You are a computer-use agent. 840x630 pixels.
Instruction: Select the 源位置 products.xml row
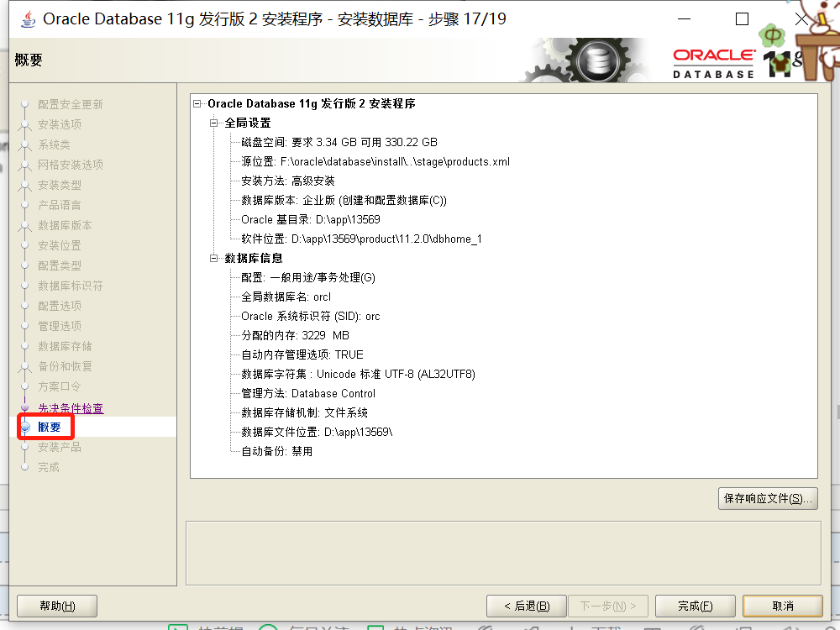[375, 162]
